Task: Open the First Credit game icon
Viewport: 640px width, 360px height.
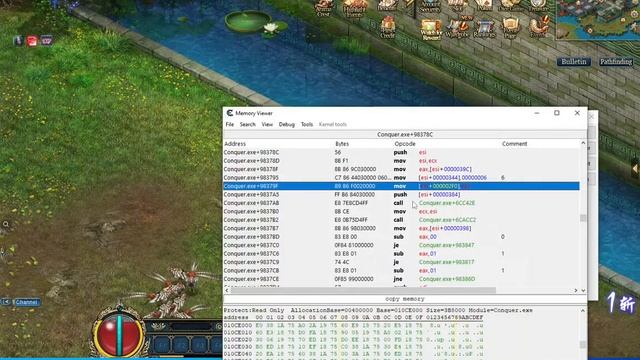Action: pos(387,27)
